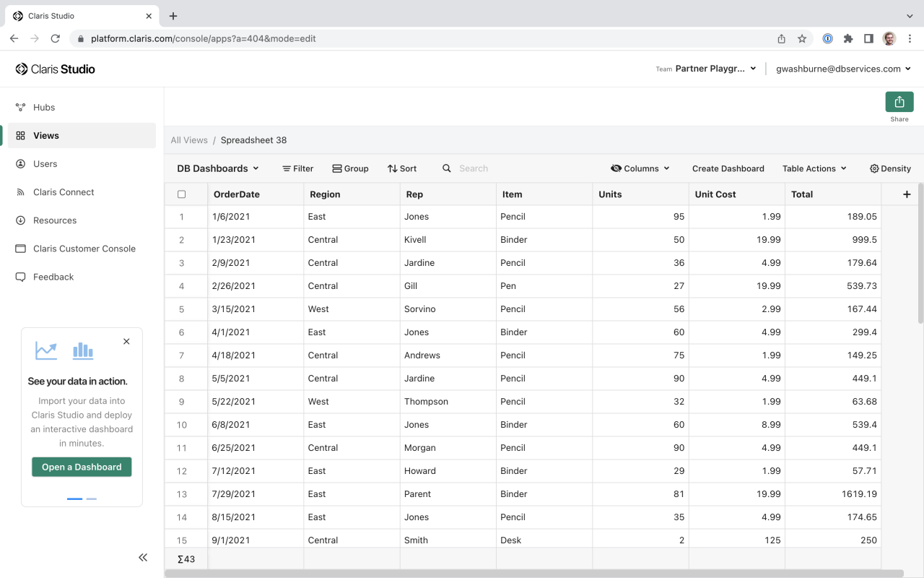Screen dimensions: 924x578
Task: Open the Chrome profile avatar
Action: [x=889, y=39]
